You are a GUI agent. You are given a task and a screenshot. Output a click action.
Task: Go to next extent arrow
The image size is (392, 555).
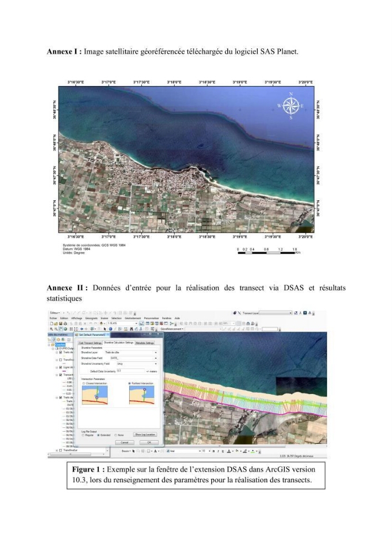(x=86, y=329)
